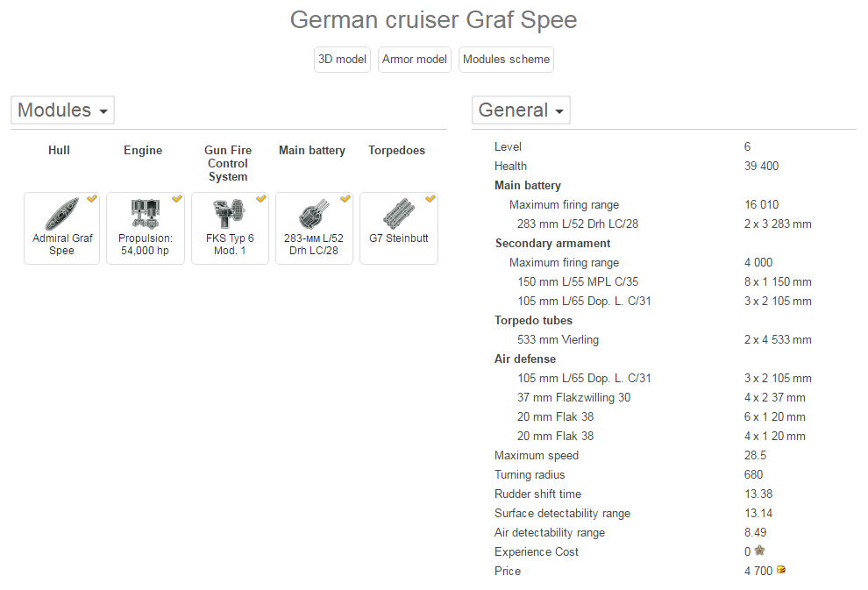The image size is (868, 590).
Task: Click the Main battery section heading in General
Action: click(528, 185)
